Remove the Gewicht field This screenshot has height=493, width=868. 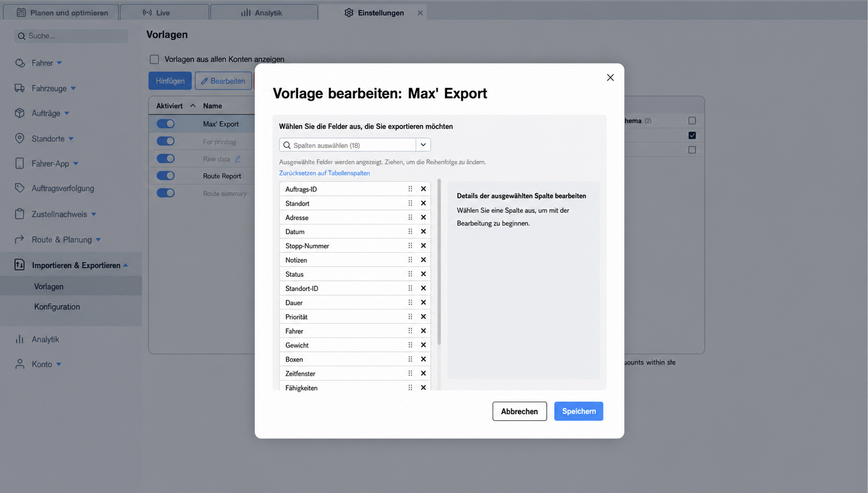coord(423,345)
